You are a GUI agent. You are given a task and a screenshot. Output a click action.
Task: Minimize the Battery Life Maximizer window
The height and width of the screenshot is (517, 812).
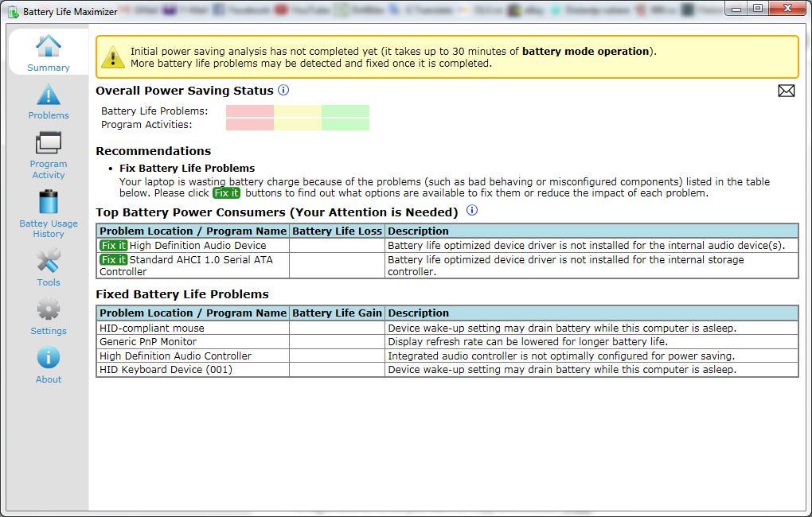(x=736, y=8)
